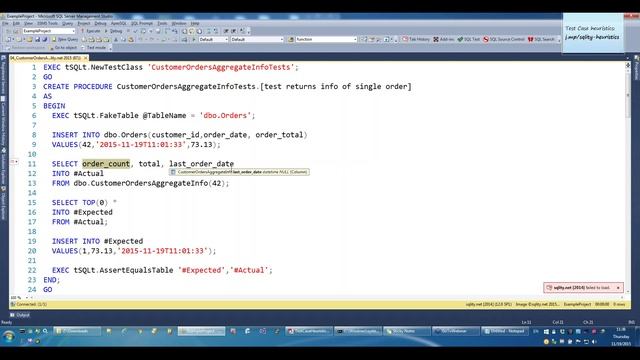Click 'dbo.Orders' string on line 6
Viewport: 640px width, 360px height.
tap(225, 116)
